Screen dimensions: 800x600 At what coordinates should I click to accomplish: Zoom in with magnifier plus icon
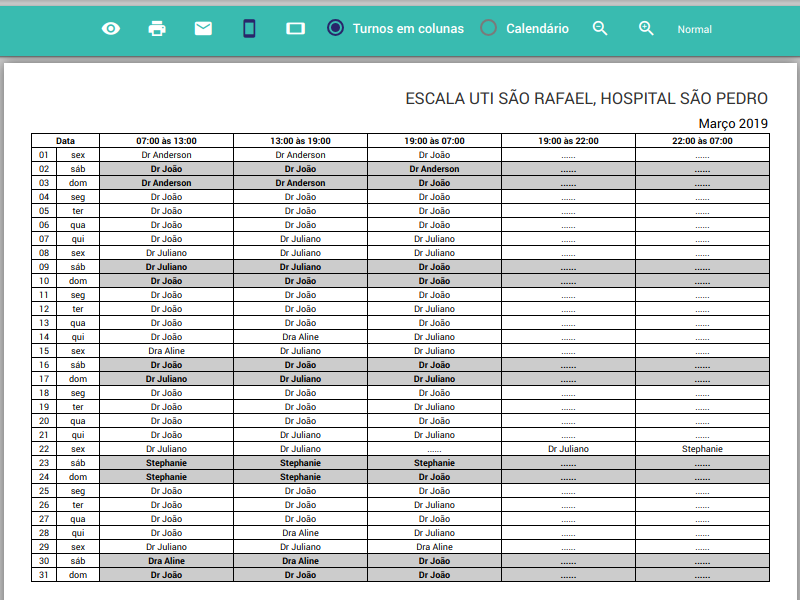[646, 29]
